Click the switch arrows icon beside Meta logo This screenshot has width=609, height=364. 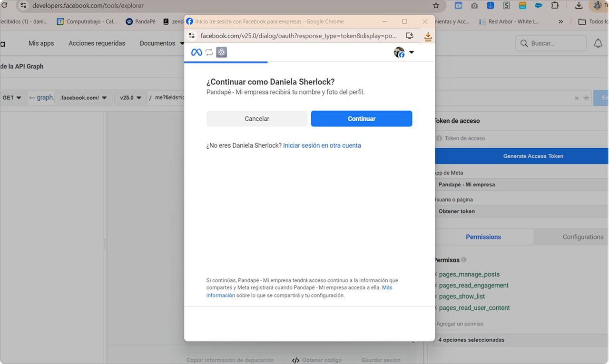tap(209, 52)
